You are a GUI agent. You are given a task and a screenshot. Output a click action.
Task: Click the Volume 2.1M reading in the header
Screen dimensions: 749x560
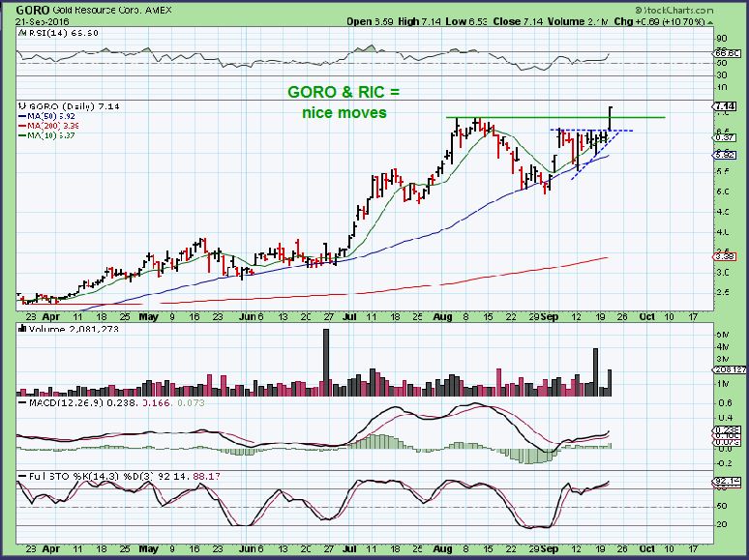click(x=578, y=21)
